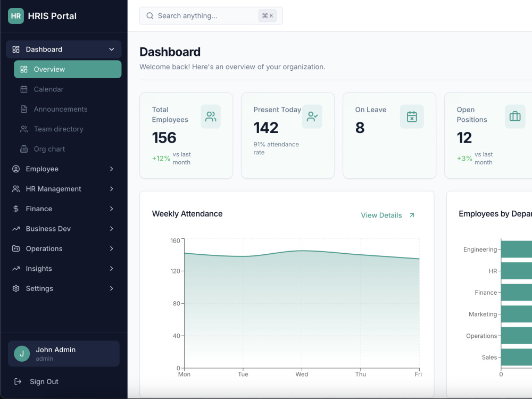
Task: Click the Command-K shortcut badge
Action: (268, 15)
